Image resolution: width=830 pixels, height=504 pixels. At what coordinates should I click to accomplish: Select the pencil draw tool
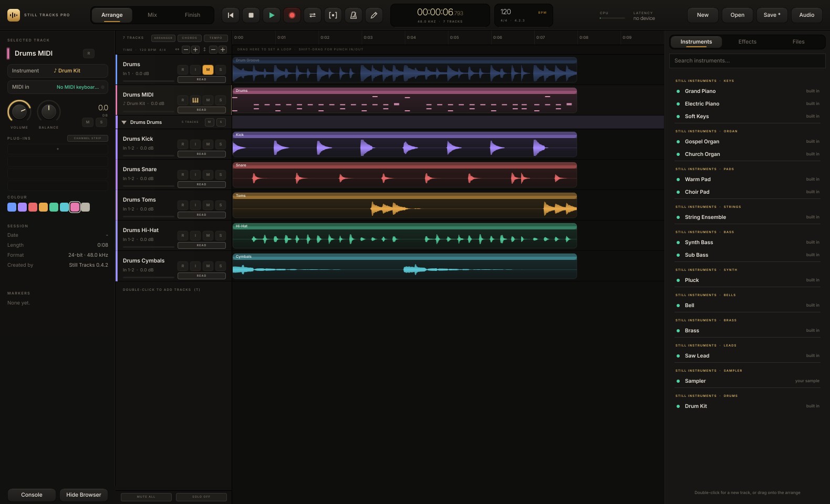click(373, 15)
